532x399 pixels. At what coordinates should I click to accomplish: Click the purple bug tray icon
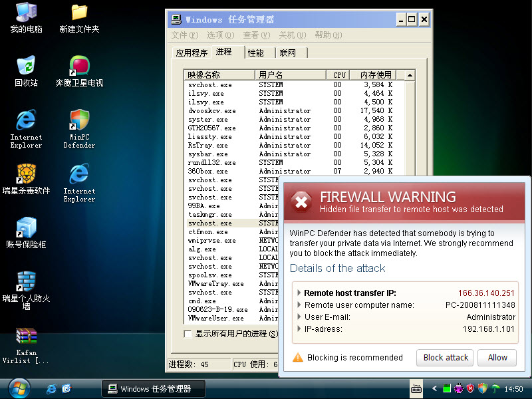pyautogui.click(x=459, y=388)
